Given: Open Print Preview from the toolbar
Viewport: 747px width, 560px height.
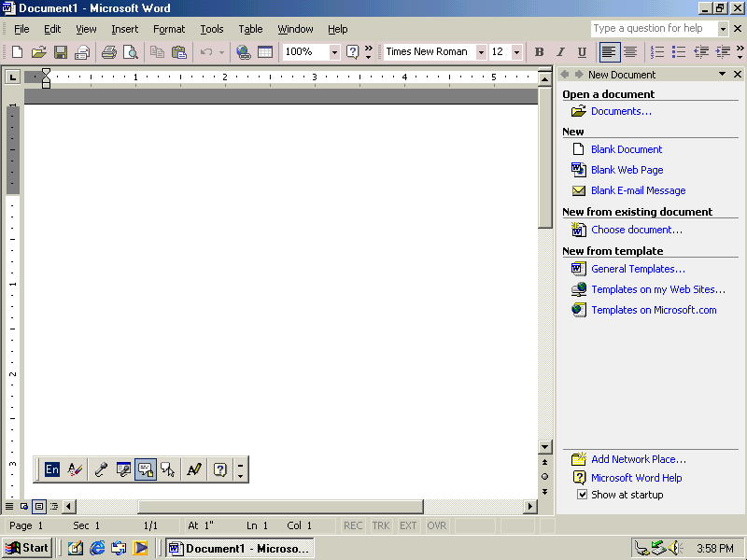Looking at the screenshot, I should tap(131, 52).
